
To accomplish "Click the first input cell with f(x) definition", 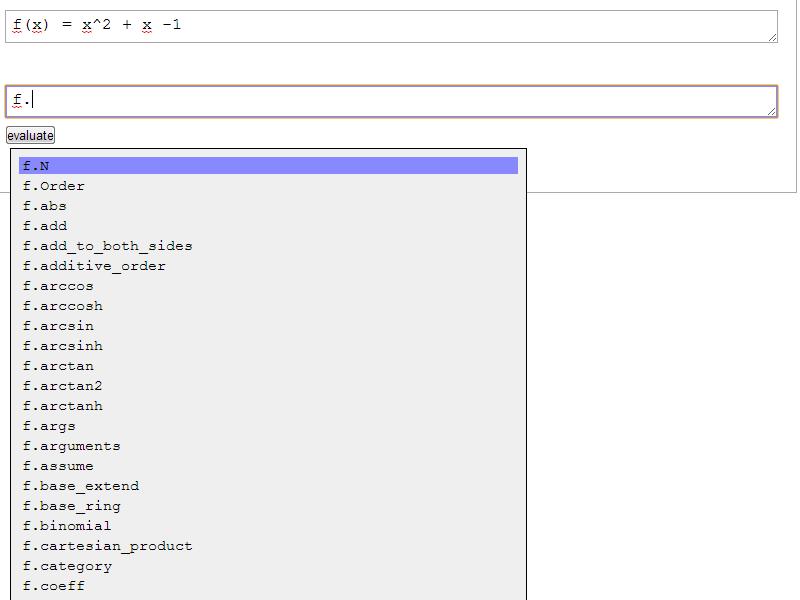I will point(390,26).
